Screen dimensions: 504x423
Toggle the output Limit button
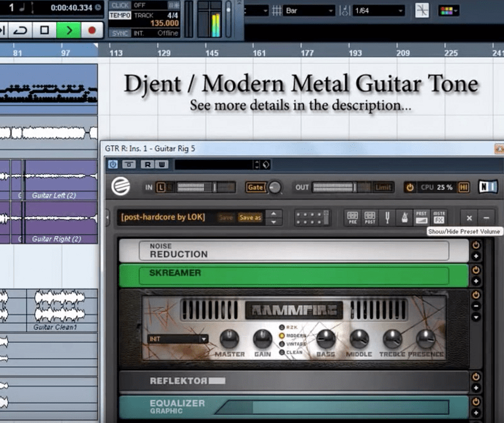point(383,187)
